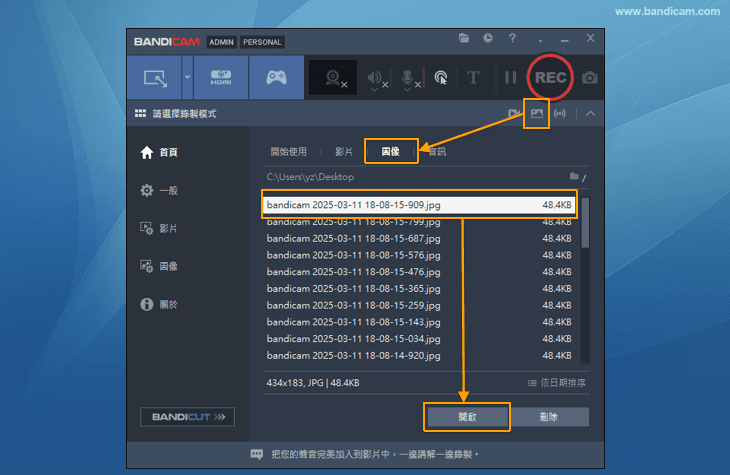Switch to the 影片 tab
This screenshot has height=475, width=730.
coord(344,152)
